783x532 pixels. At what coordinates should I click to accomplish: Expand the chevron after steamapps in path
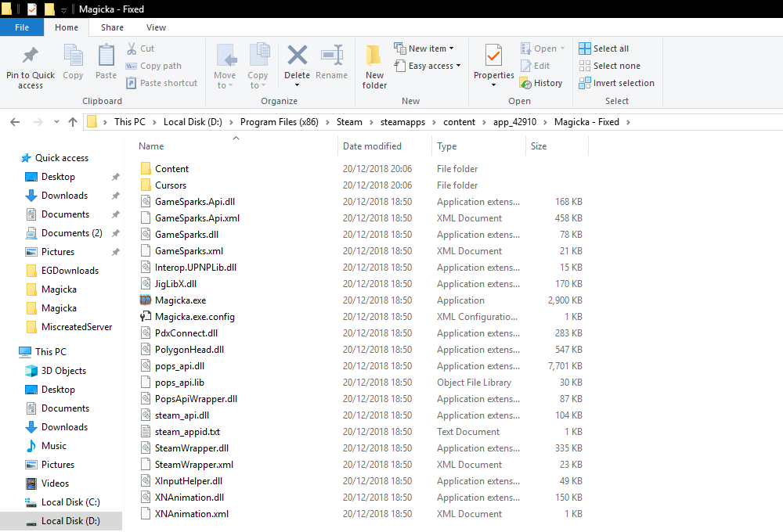point(434,122)
